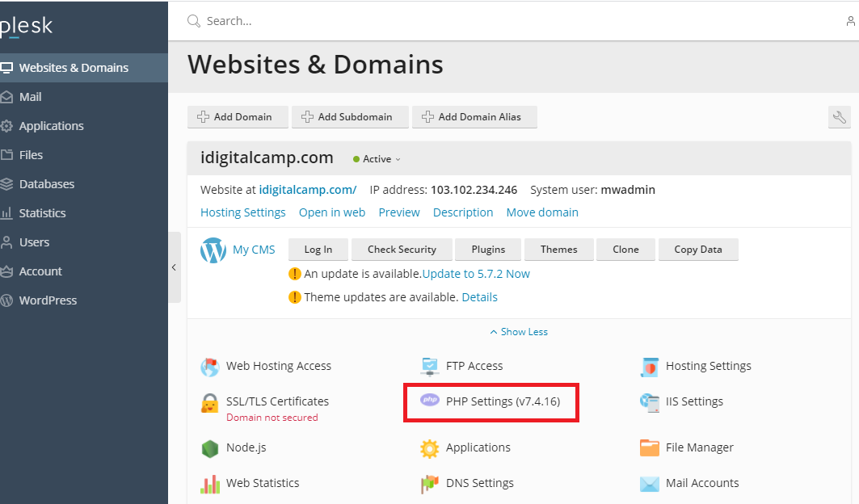The width and height of the screenshot is (859, 504).
Task: Click the 'Domain not secured' warning text
Action: (272, 418)
